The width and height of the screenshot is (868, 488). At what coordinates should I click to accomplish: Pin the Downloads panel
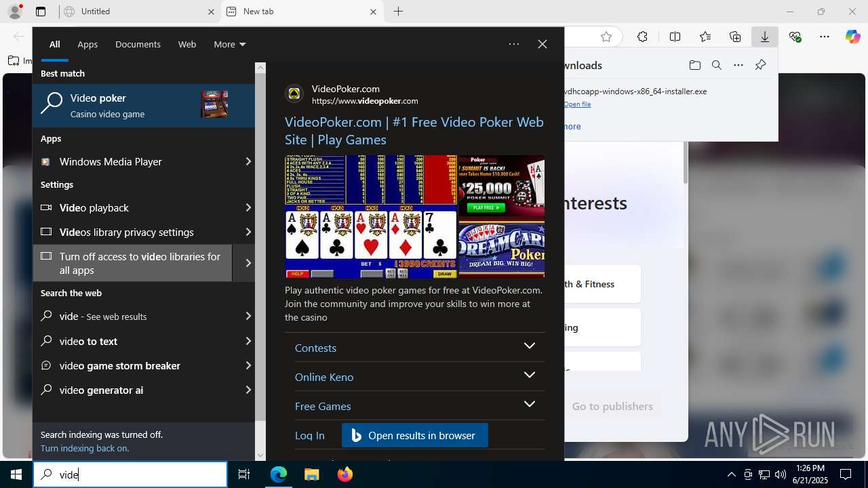[x=760, y=65]
